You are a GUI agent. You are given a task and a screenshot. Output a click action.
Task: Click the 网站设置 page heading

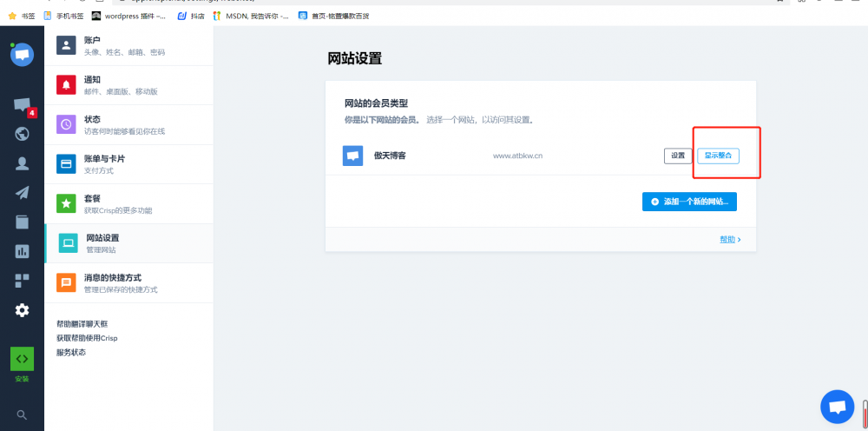(x=355, y=58)
